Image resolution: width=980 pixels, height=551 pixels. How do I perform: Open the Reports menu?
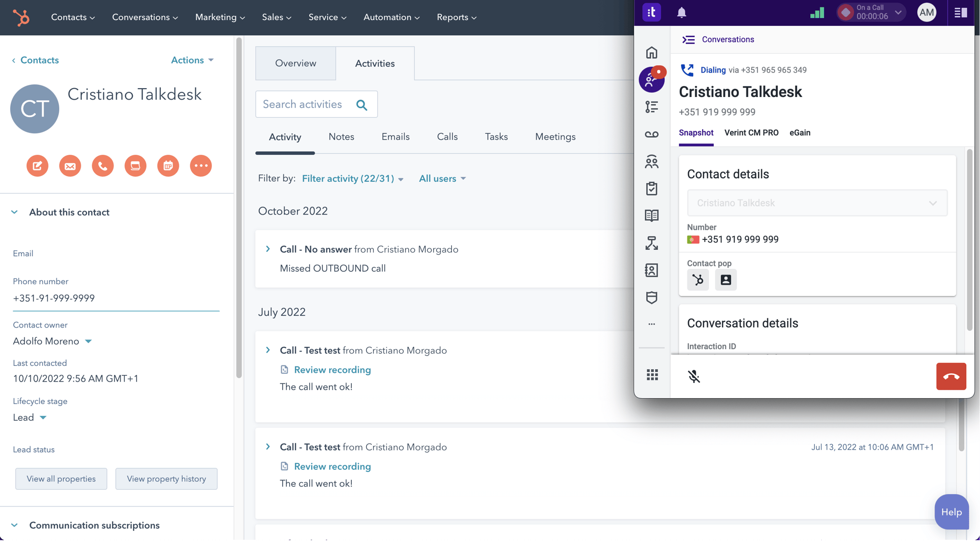(x=457, y=17)
